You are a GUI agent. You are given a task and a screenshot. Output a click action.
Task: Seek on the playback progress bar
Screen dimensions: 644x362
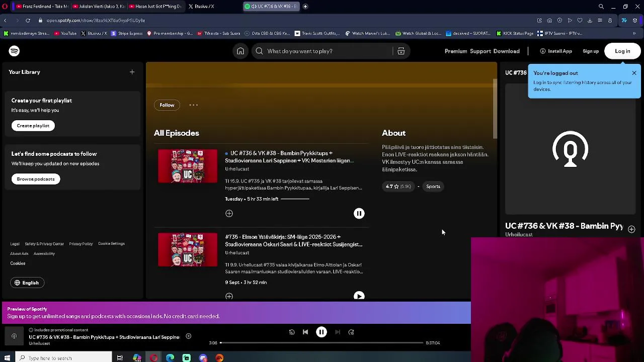tap(321, 343)
